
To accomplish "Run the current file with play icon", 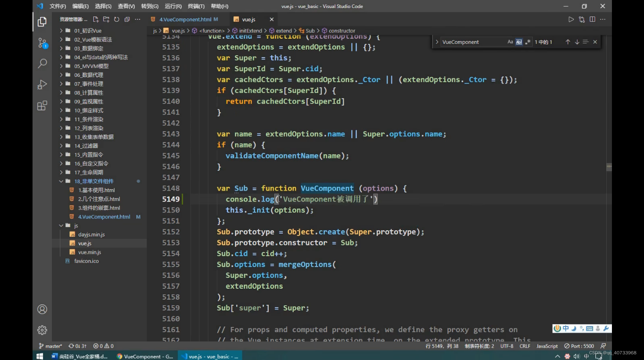I will pyautogui.click(x=571, y=19).
